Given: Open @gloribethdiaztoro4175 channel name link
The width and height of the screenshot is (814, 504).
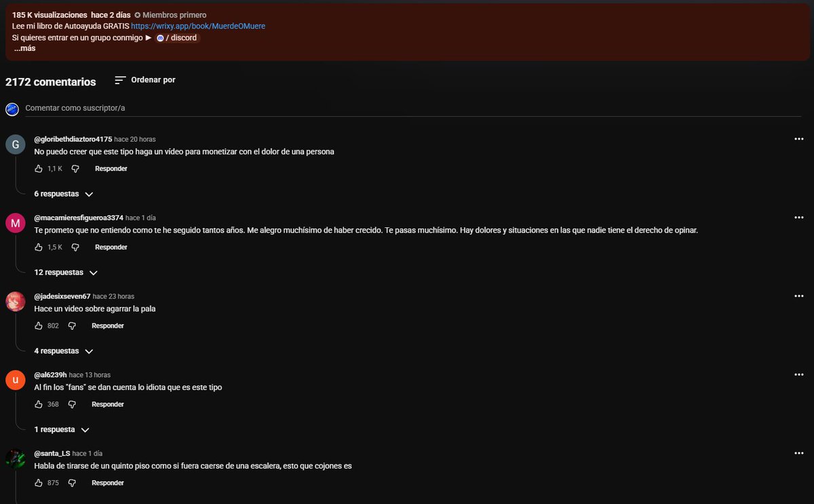Looking at the screenshot, I should 73,139.
